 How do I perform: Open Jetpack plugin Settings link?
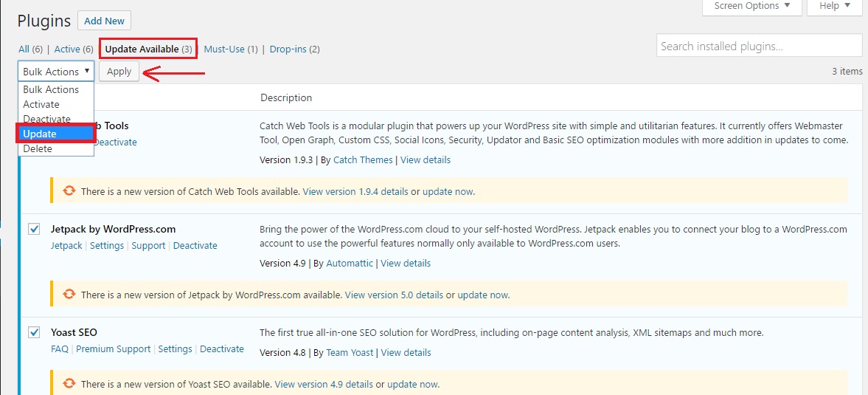tap(107, 245)
